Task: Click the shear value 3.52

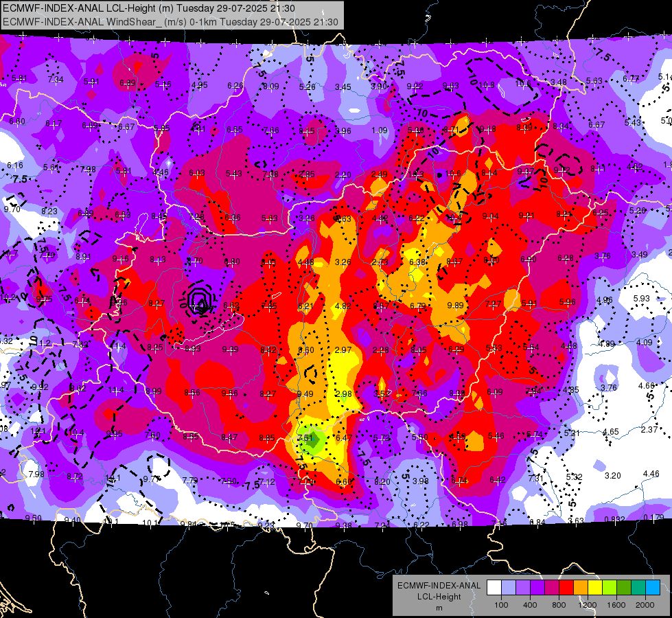Action: (382, 393)
